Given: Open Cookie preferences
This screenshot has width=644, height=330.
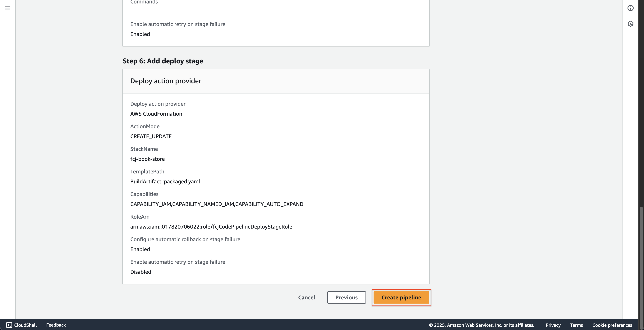Looking at the screenshot, I should [612, 325].
